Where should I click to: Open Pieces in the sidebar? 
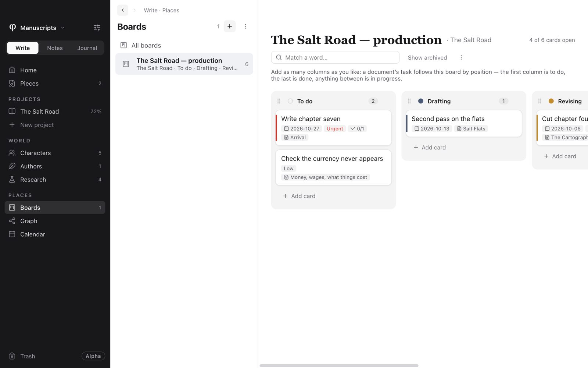(x=55, y=84)
